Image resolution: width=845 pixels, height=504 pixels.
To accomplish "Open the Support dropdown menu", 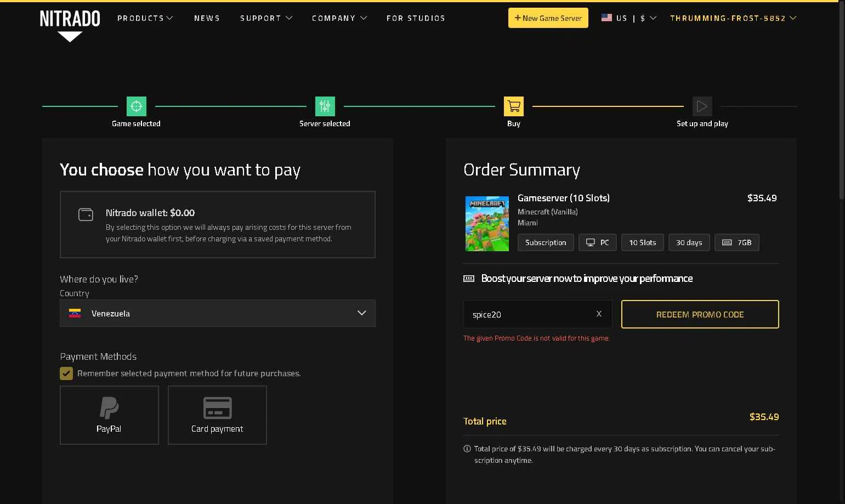I will 266,18.
